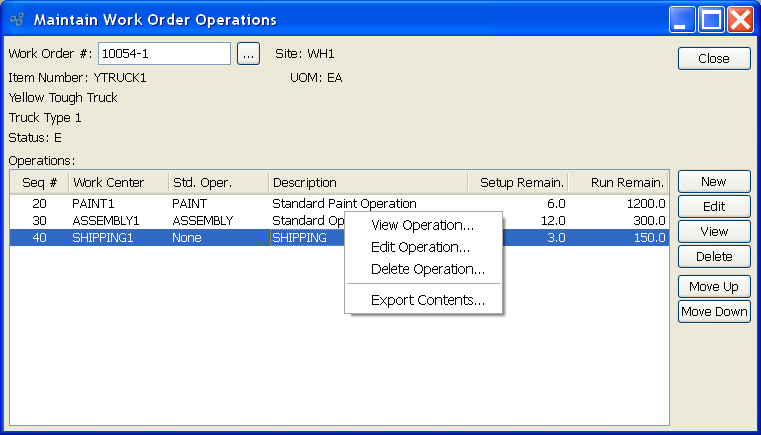Screen dimensions: 761x435
Task: Click the New operation button
Action: coord(713,182)
